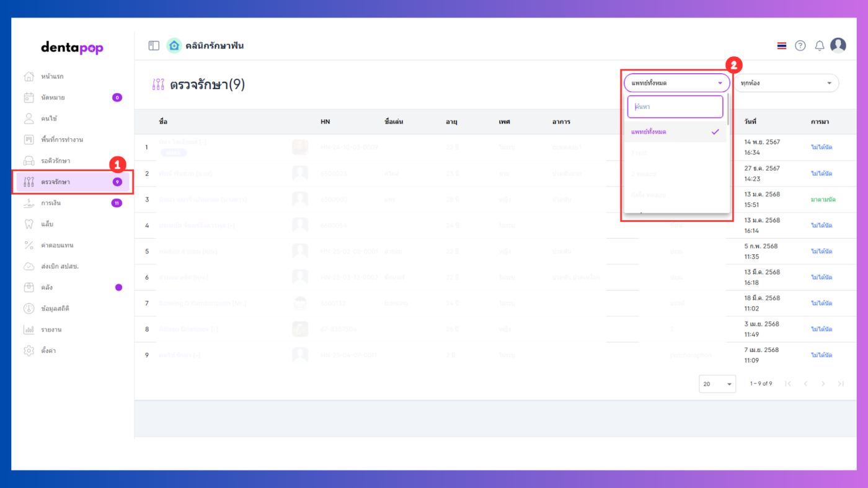Open the rows-per-page dropdown showing 20

[x=717, y=384]
